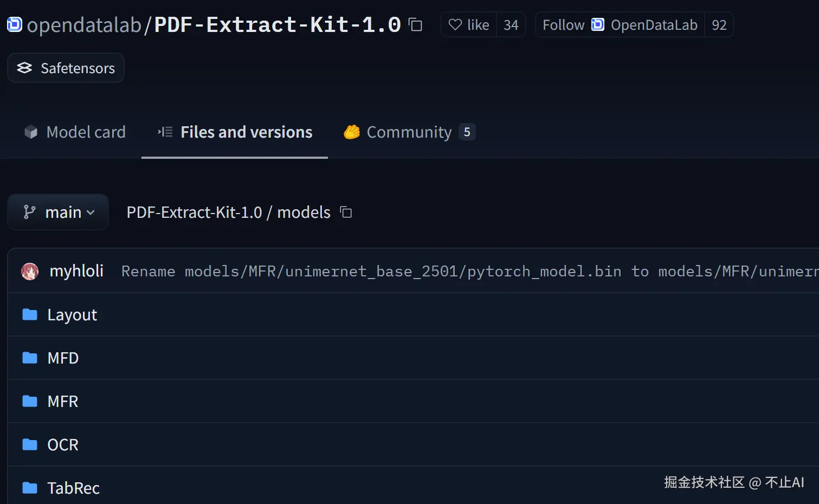This screenshot has height=504, width=819.
Task: Open the Layout folder
Action: (x=72, y=315)
